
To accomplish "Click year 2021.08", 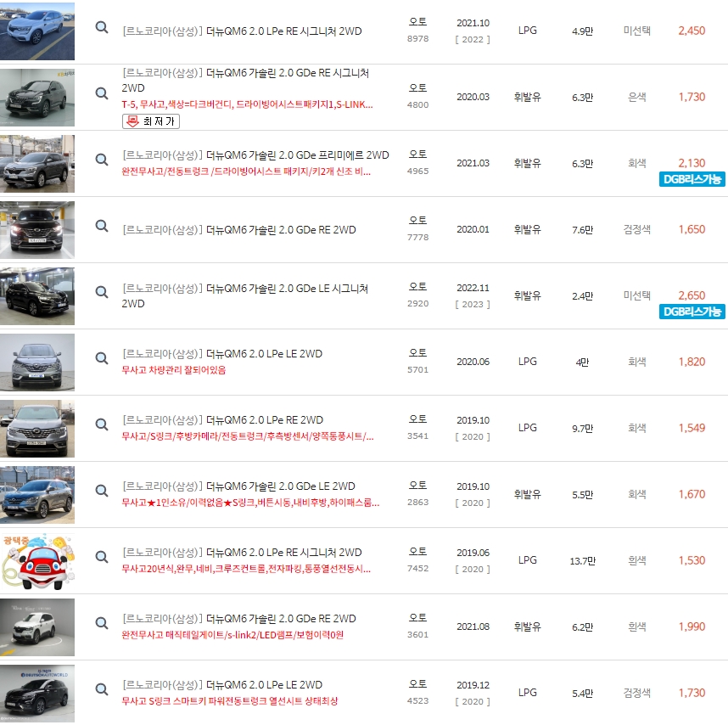I will coord(473,627).
